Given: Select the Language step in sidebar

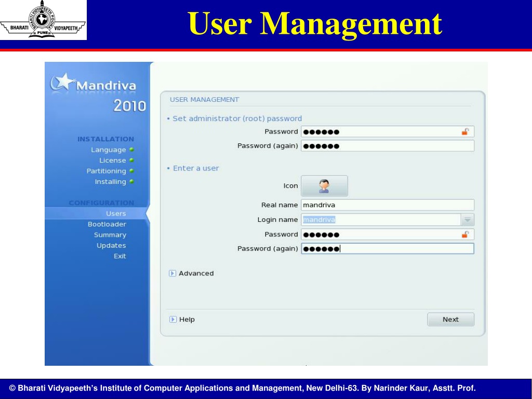Looking at the screenshot, I should point(108,150).
